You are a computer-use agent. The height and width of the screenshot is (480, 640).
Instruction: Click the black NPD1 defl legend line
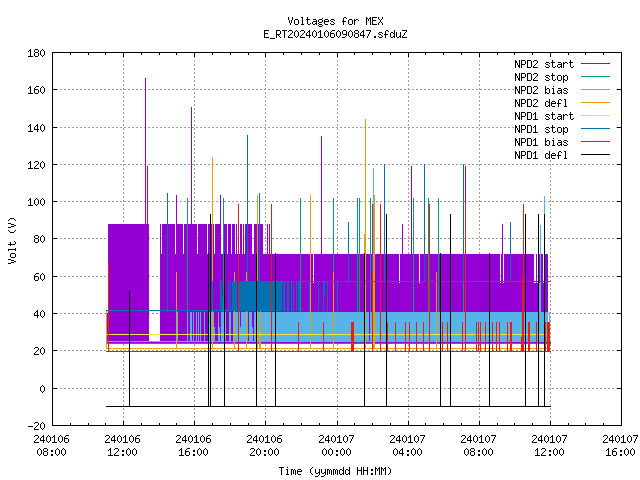click(595, 155)
